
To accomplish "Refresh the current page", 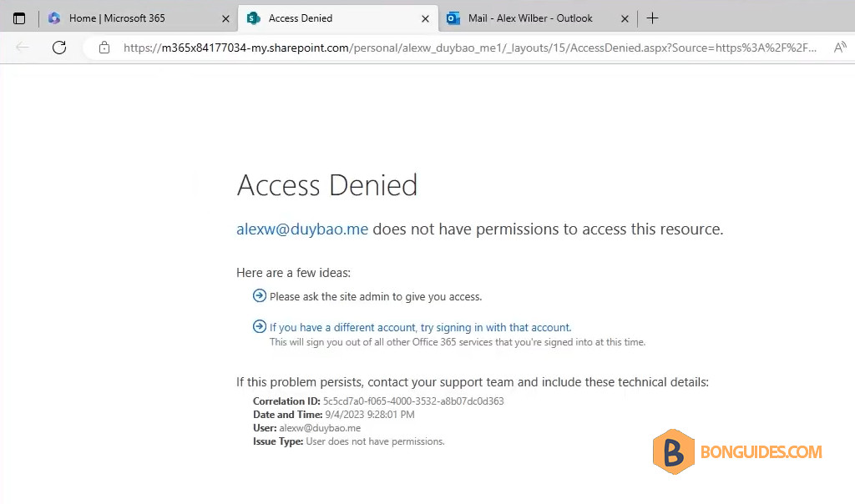I will [59, 48].
